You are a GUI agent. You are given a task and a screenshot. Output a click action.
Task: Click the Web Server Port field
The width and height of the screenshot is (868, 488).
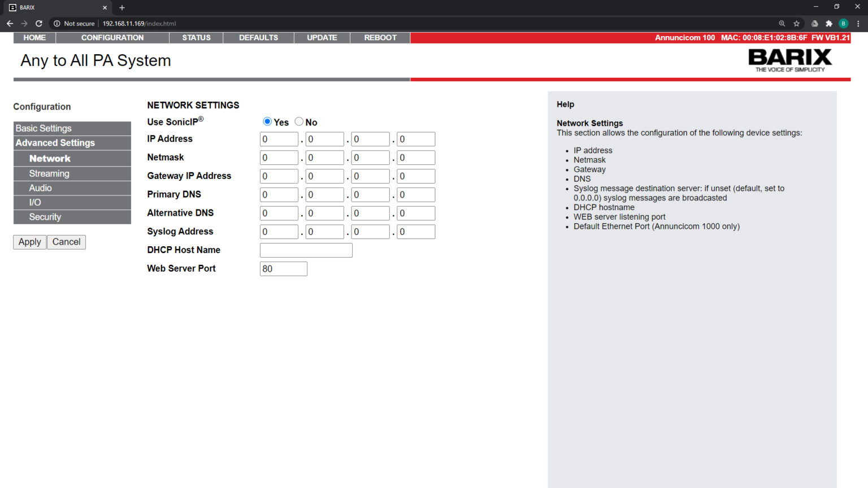pos(283,269)
